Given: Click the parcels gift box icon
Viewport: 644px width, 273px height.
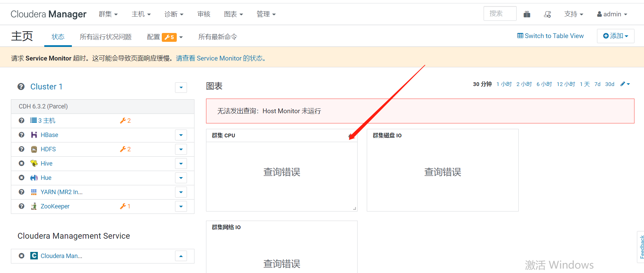Looking at the screenshot, I should [527, 14].
